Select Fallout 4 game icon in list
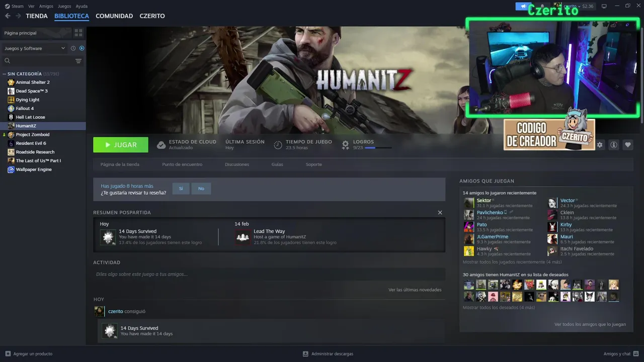 [11, 108]
